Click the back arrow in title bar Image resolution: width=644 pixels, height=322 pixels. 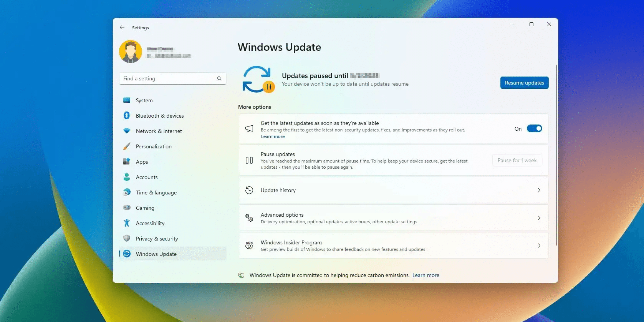tap(122, 27)
